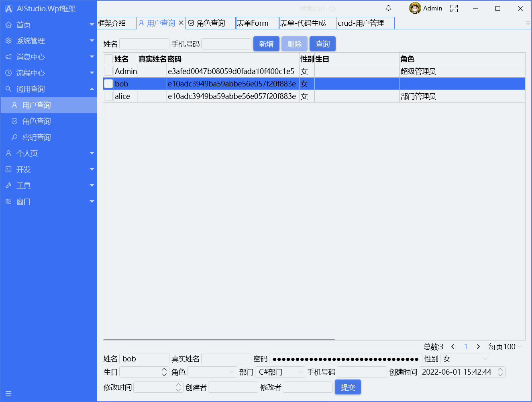Open the 性别 dropdown

[465, 359]
